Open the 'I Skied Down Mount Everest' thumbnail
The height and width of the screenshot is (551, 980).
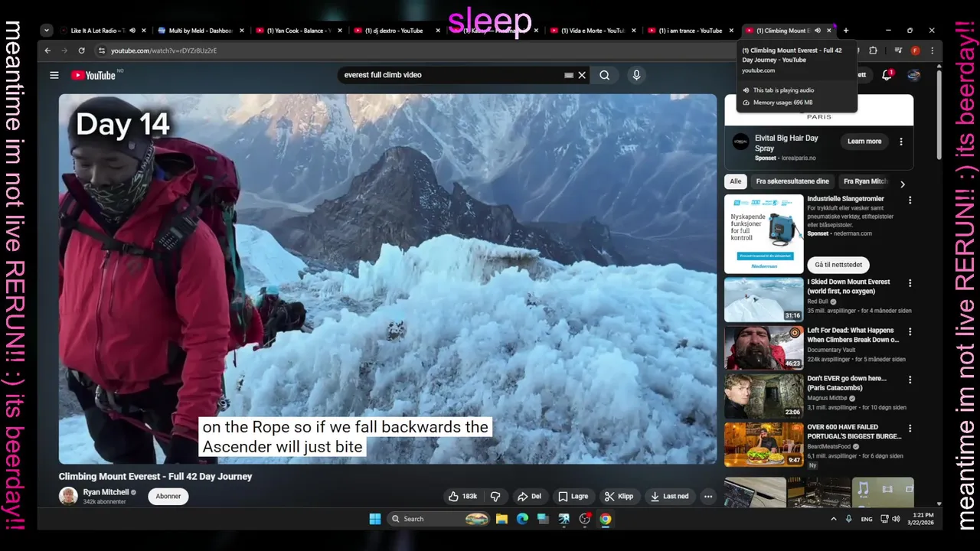point(764,299)
